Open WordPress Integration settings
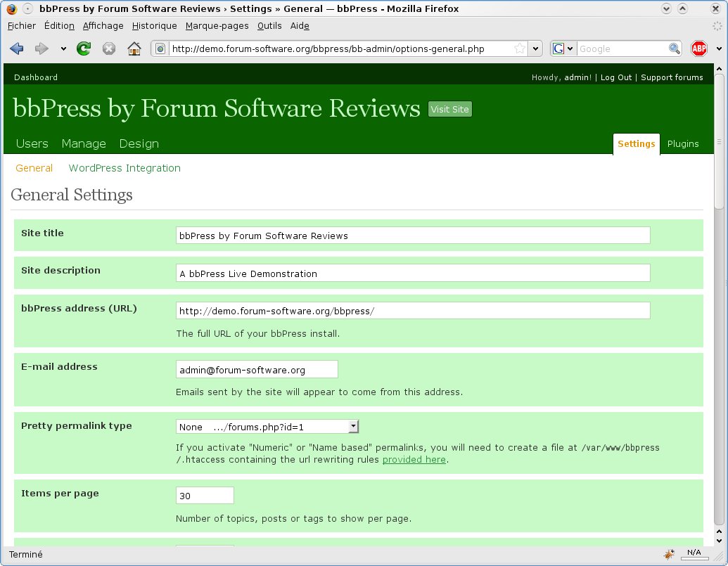The width and height of the screenshot is (728, 566). tap(124, 168)
